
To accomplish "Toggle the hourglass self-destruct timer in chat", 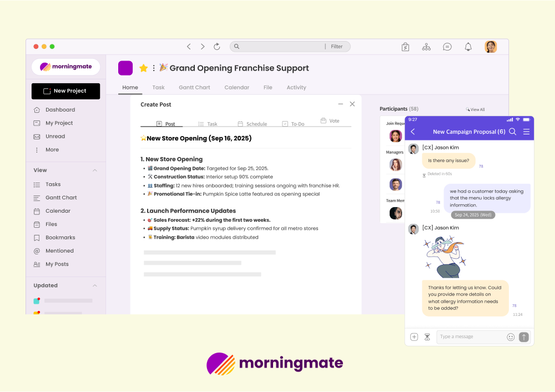I will 427,337.
